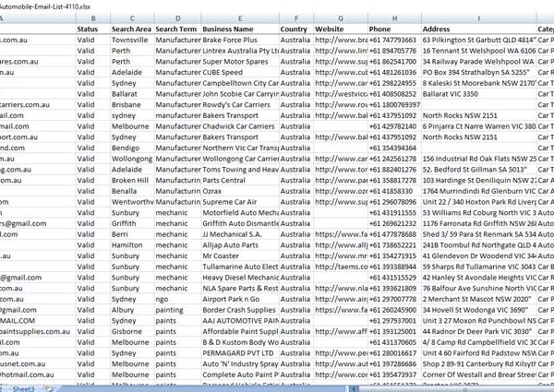Select the phone cell '+61 354394364'
Screen dimensions: 554x392
coord(394,148)
